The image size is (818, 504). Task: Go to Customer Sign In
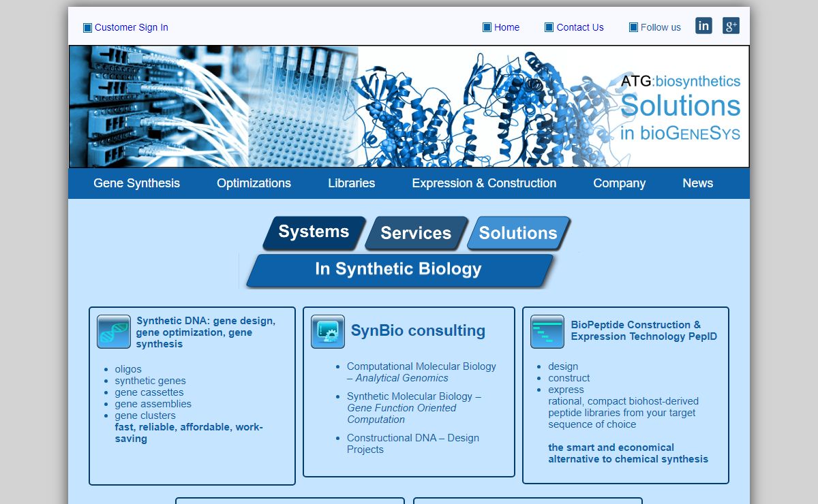click(132, 27)
